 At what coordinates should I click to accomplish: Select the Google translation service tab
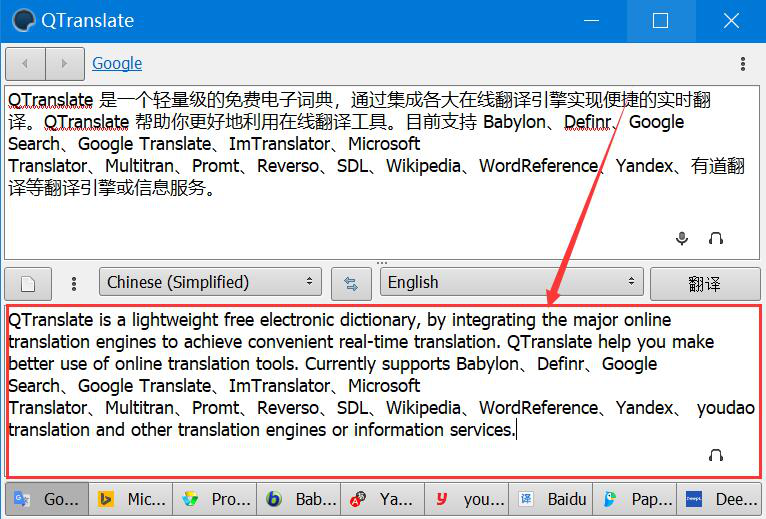click(47, 499)
